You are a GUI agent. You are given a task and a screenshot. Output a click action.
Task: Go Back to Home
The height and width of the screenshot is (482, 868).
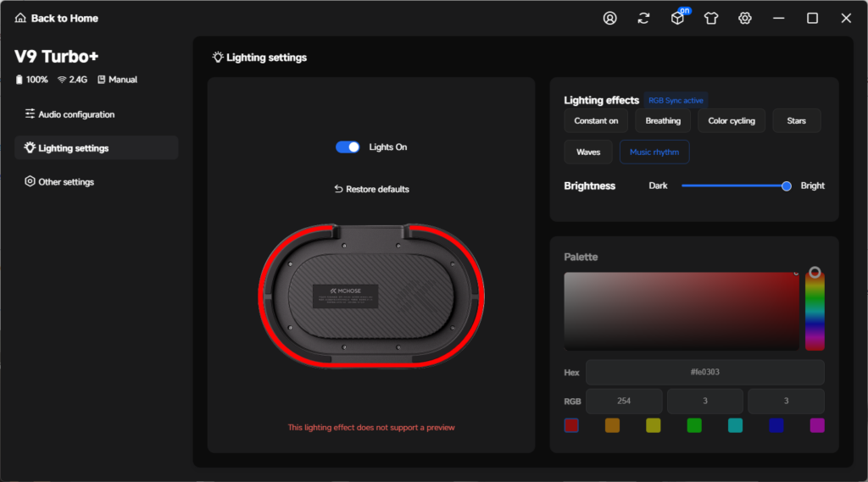[x=57, y=19]
